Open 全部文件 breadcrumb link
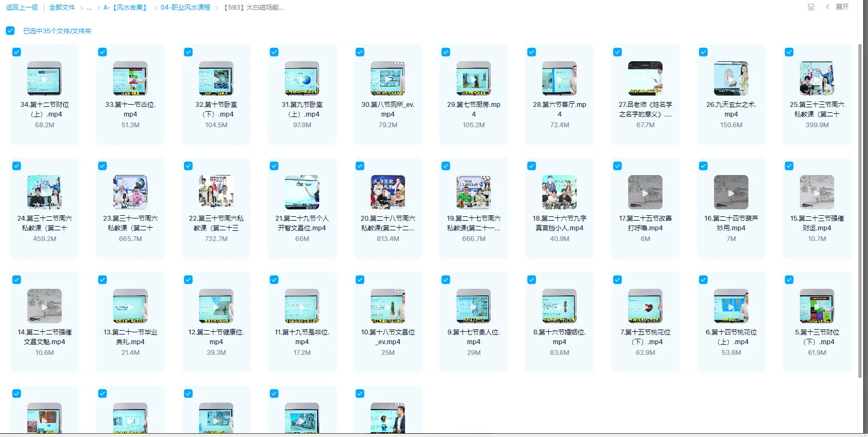This screenshot has width=868, height=437. [62, 8]
